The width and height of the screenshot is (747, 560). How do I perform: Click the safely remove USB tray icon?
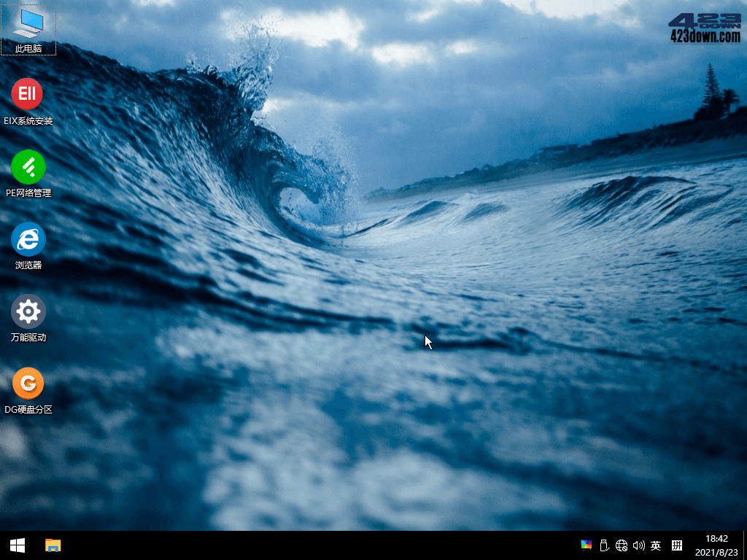pos(603,545)
